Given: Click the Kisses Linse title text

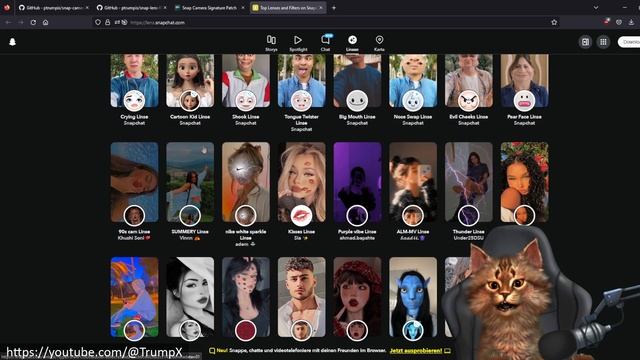Looking at the screenshot, I should click(301, 231).
